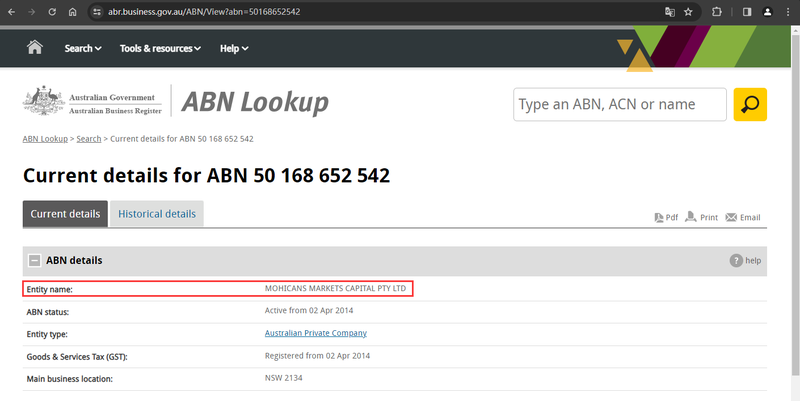
Task: Focus the ABN, ACN or name field
Action: [x=620, y=105]
